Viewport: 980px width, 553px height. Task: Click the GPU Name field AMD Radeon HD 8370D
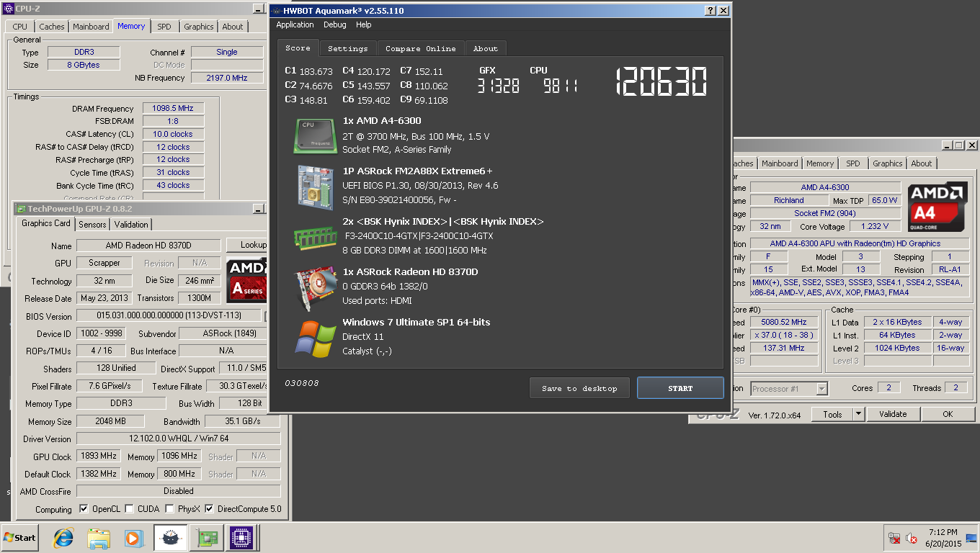tap(148, 246)
